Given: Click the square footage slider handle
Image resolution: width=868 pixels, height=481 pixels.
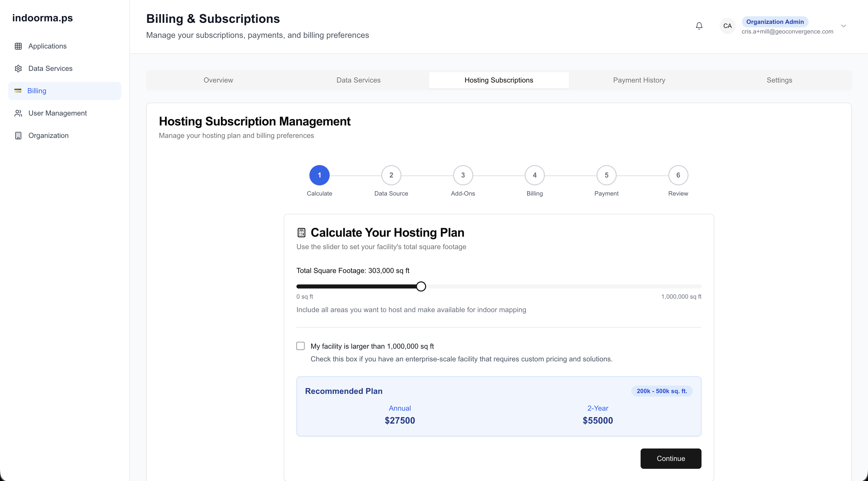Looking at the screenshot, I should pyautogui.click(x=421, y=286).
